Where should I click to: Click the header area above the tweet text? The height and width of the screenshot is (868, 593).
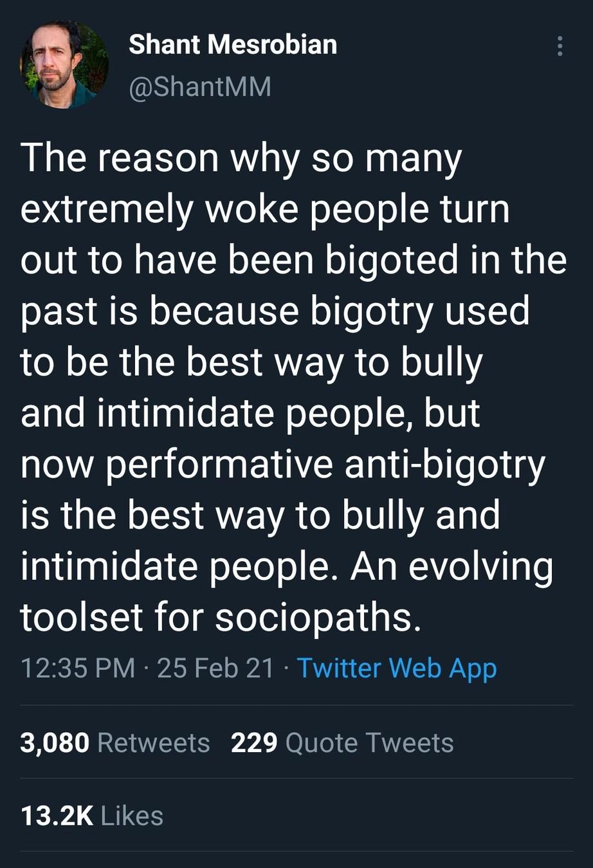(296, 64)
